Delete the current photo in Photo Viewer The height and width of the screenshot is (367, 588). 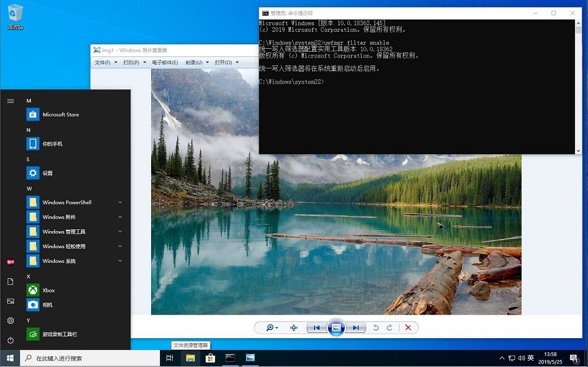[x=408, y=328]
